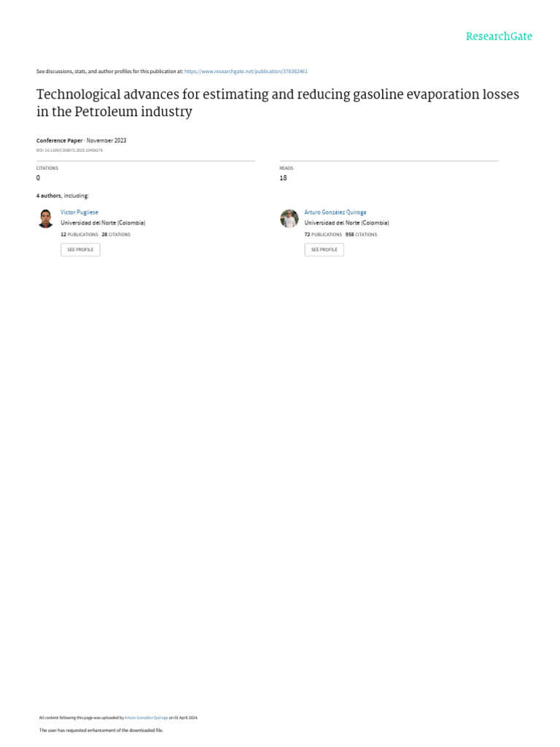Click Arturo's 72 PUBLICATIONS stat

(x=323, y=234)
